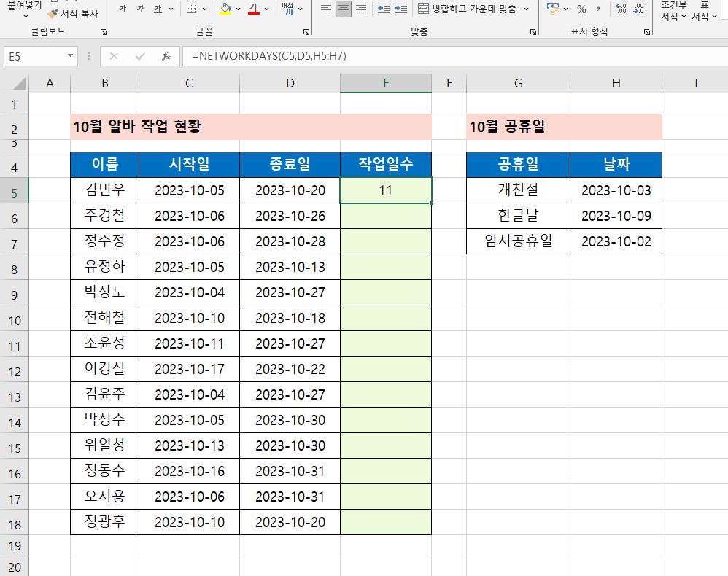Image resolution: width=728 pixels, height=576 pixels.
Task: Click the Insert Function fx icon
Action: pos(166,56)
